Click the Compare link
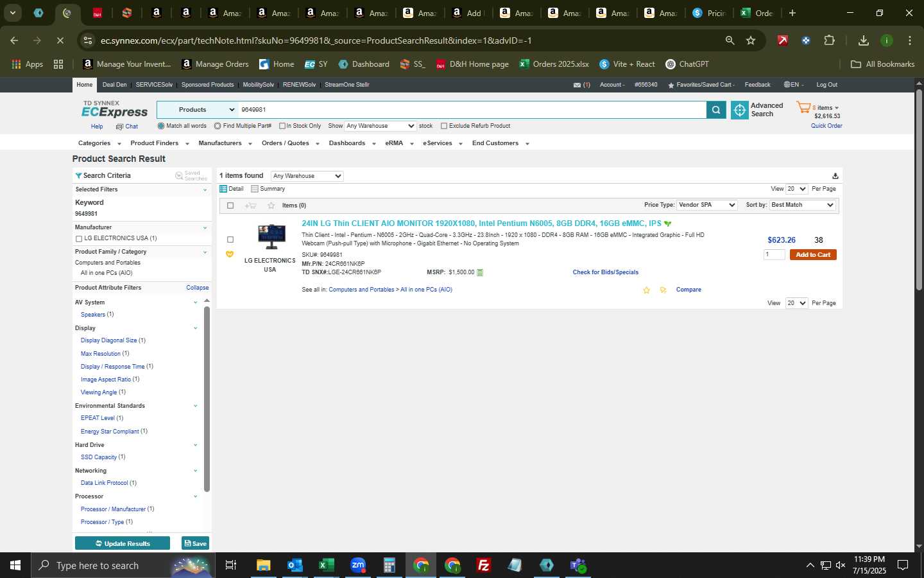 coord(689,290)
